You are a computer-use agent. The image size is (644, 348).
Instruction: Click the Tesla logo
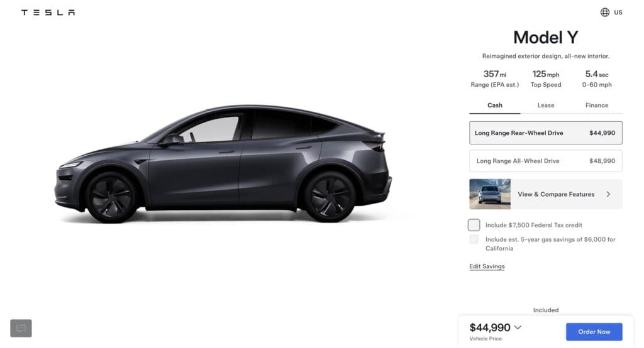click(x=48, y=13)
